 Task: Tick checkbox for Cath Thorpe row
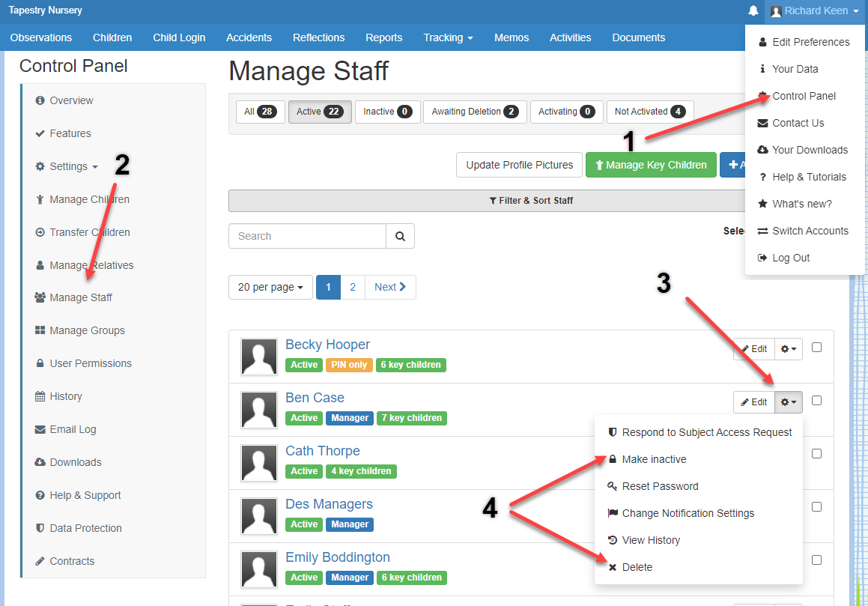[x=816, y=454]
